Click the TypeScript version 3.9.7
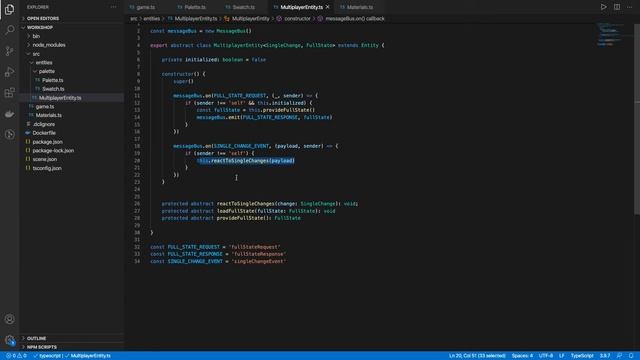Image resolution: width=640 pixels, height=360 pixels. tap(605, 356)
